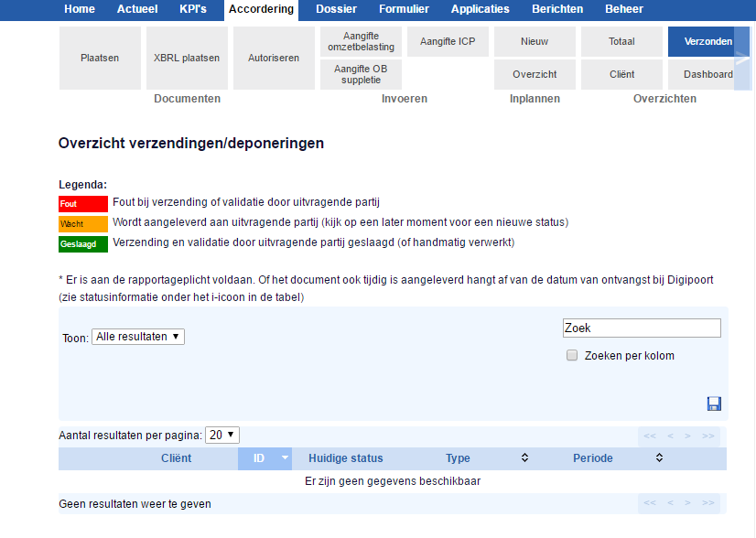Viewport: 756px width, 538px height.
Task: Click the previous page < button above table
Action: 670,436
